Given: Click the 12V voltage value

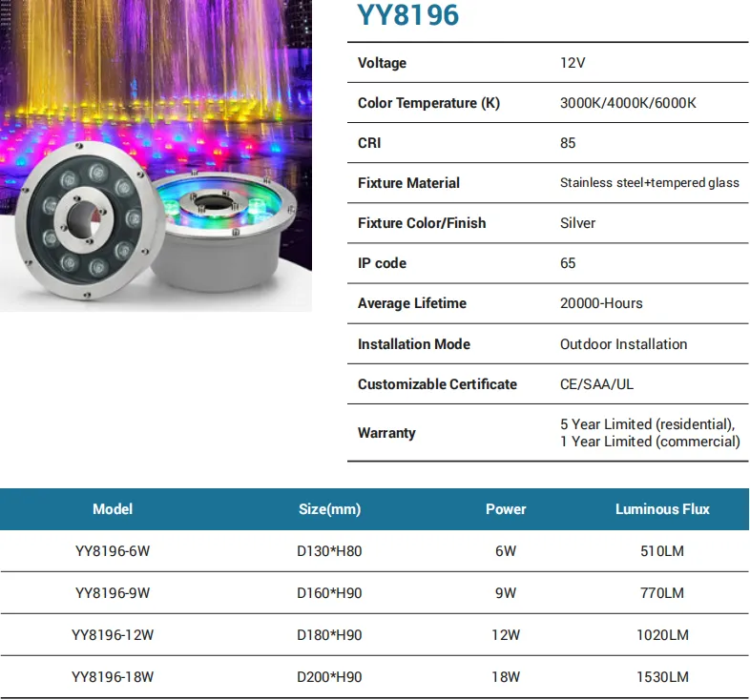Looking at the screenshot, I should (573, 63).
